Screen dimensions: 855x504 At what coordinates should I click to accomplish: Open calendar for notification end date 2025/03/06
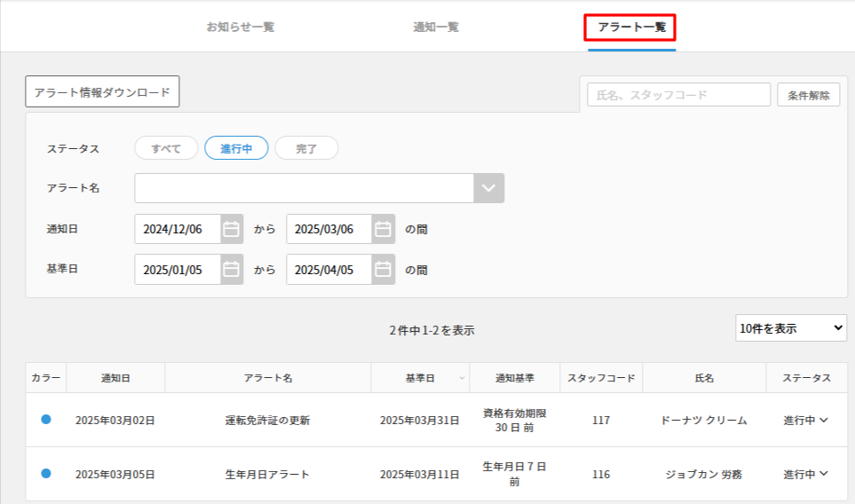pos(383,229)
